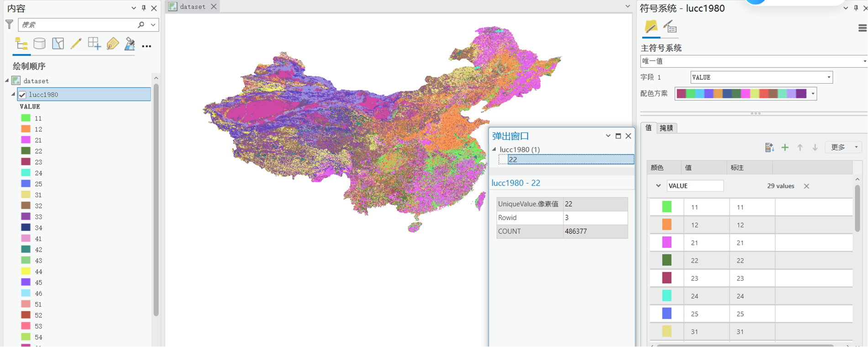Maximize the pop-up window
The image size is (868, 347).
pos(618,136)
